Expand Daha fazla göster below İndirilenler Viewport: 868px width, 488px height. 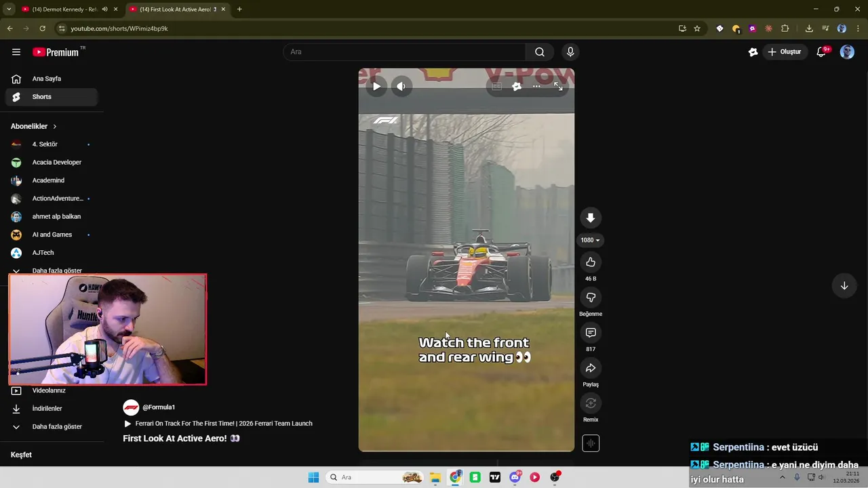52,427
